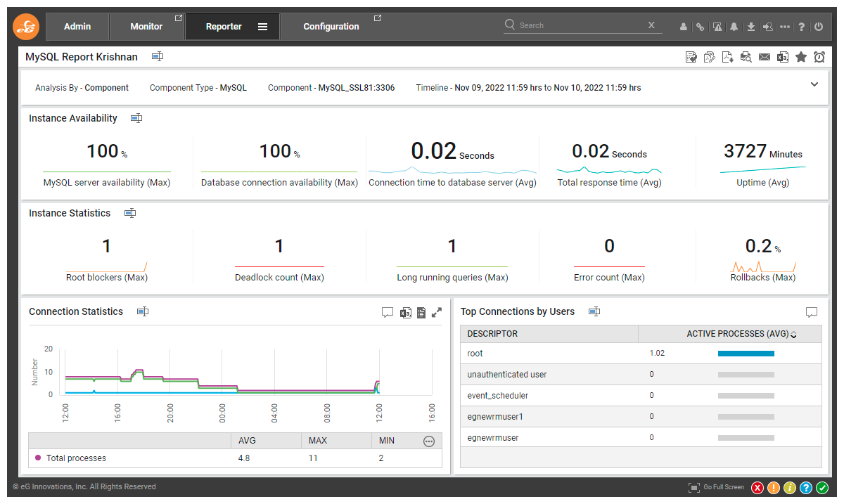This screenshot has height=504, width=844.
Task: Click the Uptime (Avg) metric
Action: 763,164
